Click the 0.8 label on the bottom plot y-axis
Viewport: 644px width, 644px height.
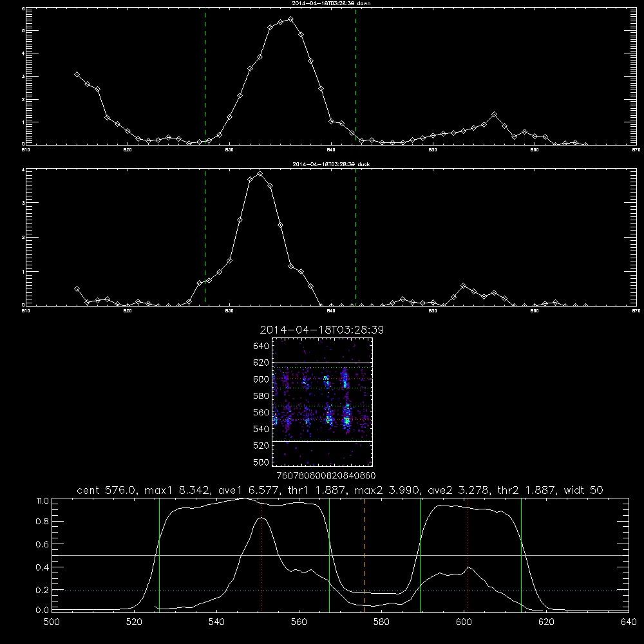pos(43,522)
